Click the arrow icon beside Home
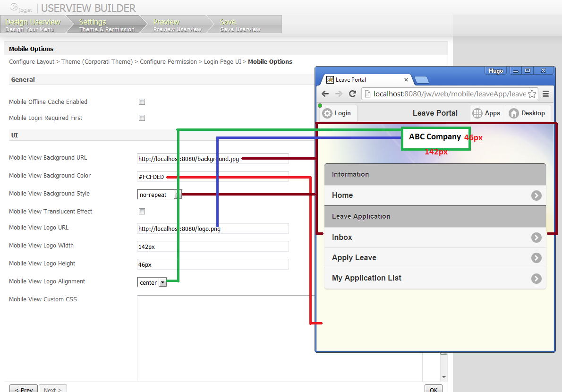The image size is (562, 392). pyautogui.click(x=536, y=196)
